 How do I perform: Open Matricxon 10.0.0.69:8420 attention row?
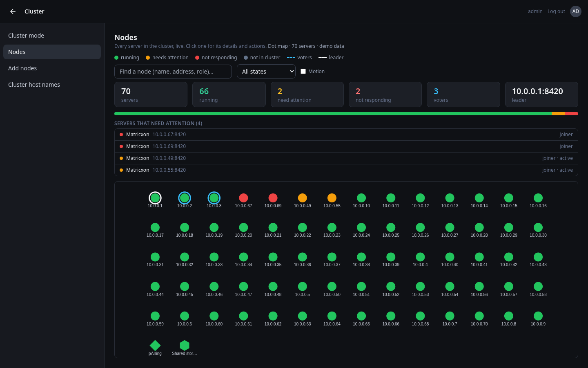(x=346, y=146)
